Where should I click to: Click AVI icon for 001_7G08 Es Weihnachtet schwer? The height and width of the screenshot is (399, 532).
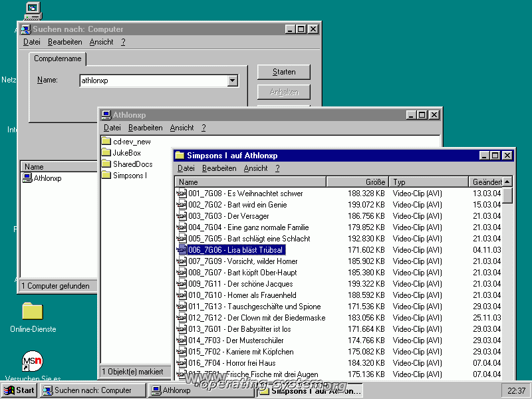182,194
